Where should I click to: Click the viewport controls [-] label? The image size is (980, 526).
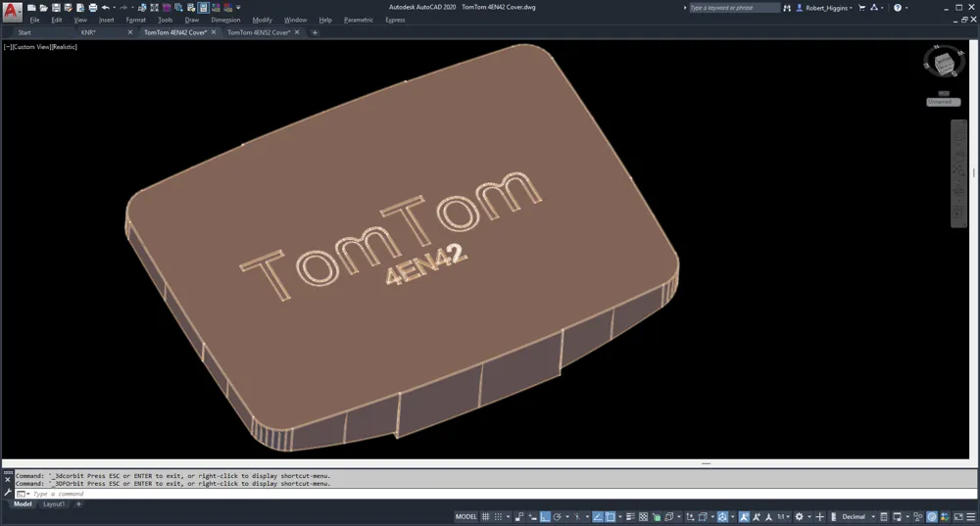(8, 47)
